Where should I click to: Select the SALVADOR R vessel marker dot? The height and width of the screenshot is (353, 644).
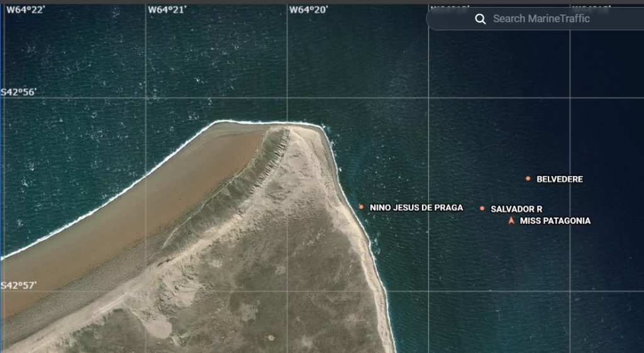[x=482, y=208]
